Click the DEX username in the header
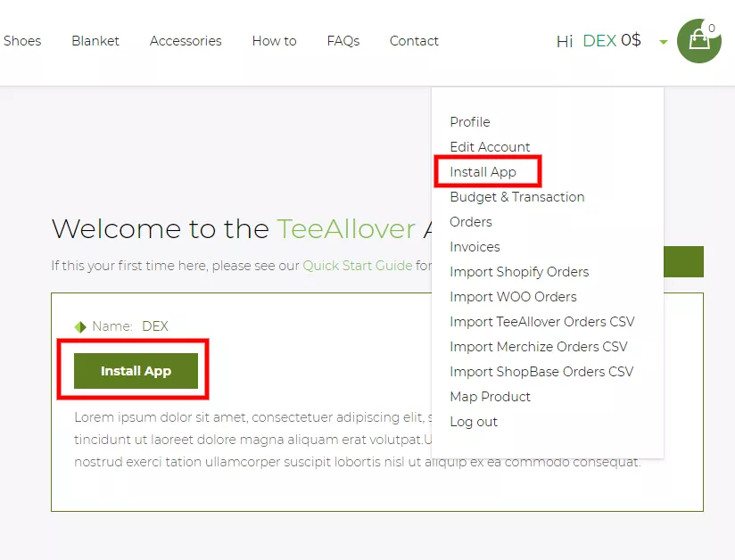The height and width of the screenshot is (560, 735). (599, 41)
